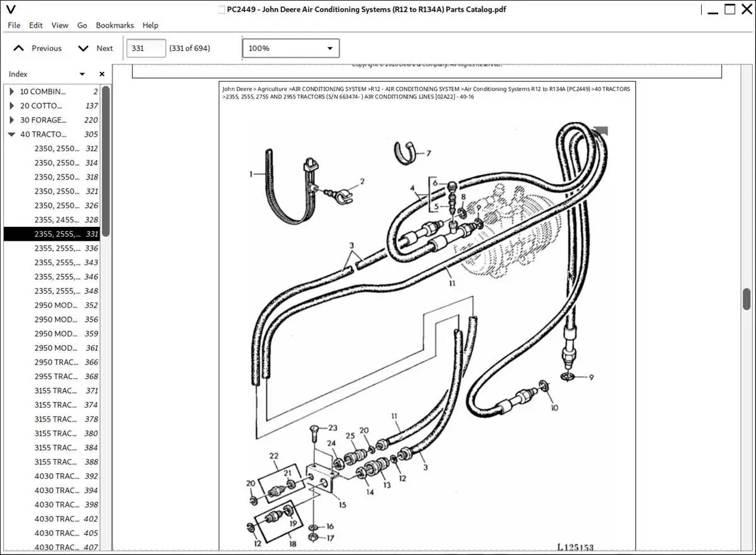Select index entry 2355, 2555... page 343
756x555 pixels.
(x=52, y=263)
